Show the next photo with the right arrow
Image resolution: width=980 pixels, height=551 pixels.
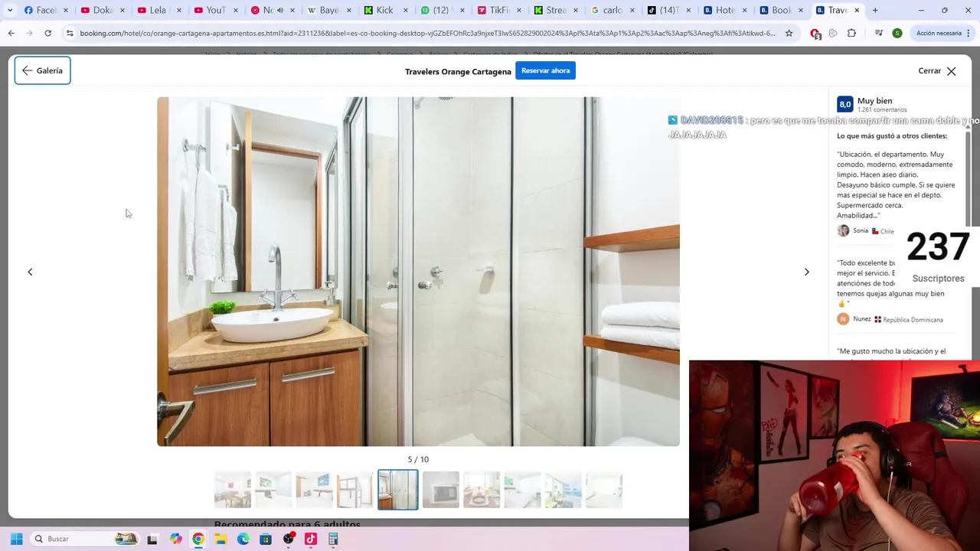[806, 272]
